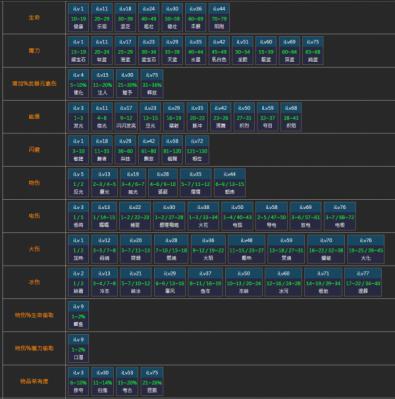Click the iLv 75 tile with 21-26%
This screenshot has width=395, height=399.
[152, 381]
